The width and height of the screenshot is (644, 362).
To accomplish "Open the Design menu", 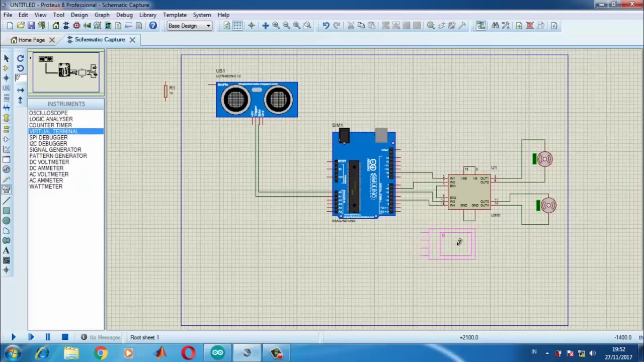I will [79, 15].
